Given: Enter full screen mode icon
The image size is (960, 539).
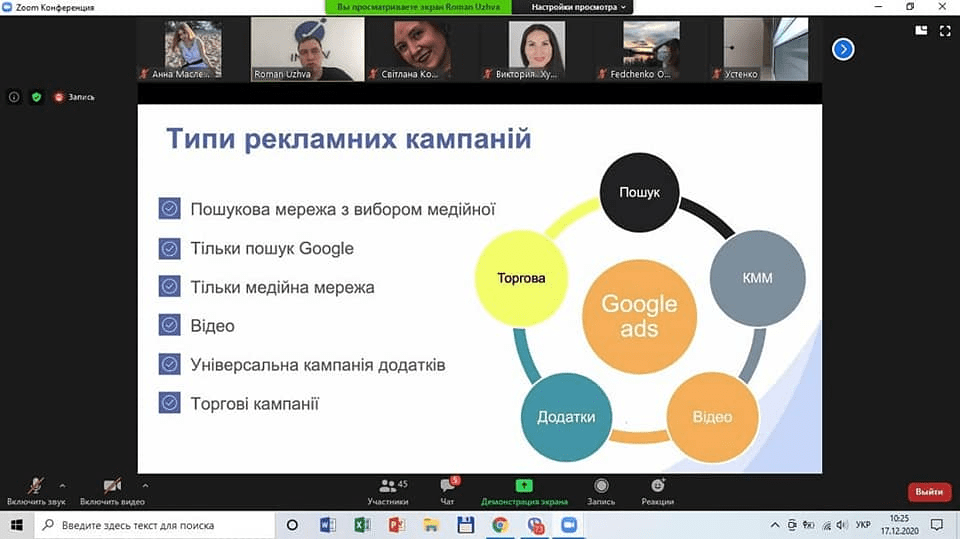Looking at the screenshot, I should point(945,31).
